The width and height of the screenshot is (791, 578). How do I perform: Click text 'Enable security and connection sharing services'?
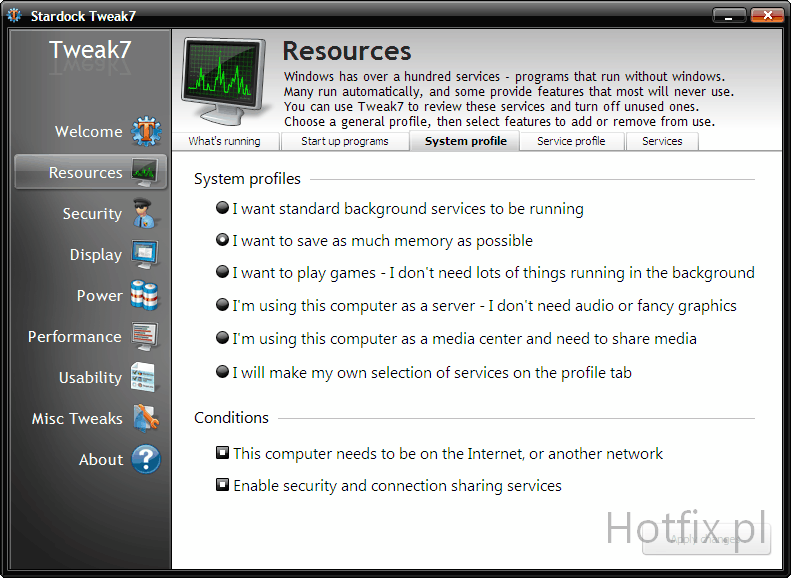tap(398, 486)
